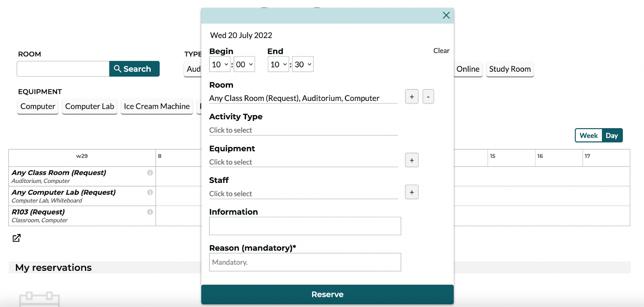644x307 pixels.
Task: Toggle the Online type filter
Action: [468, 69]
